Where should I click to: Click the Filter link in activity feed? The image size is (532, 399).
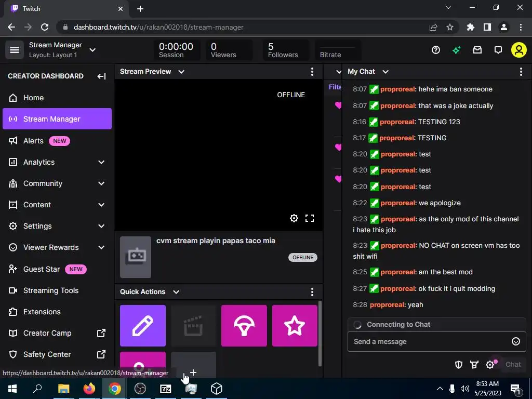click(x=335, y=87)
